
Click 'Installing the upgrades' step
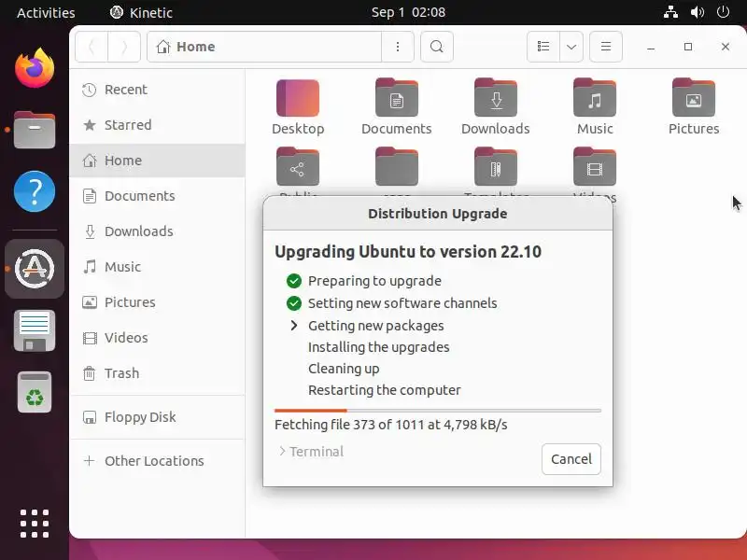coord(379,347)
